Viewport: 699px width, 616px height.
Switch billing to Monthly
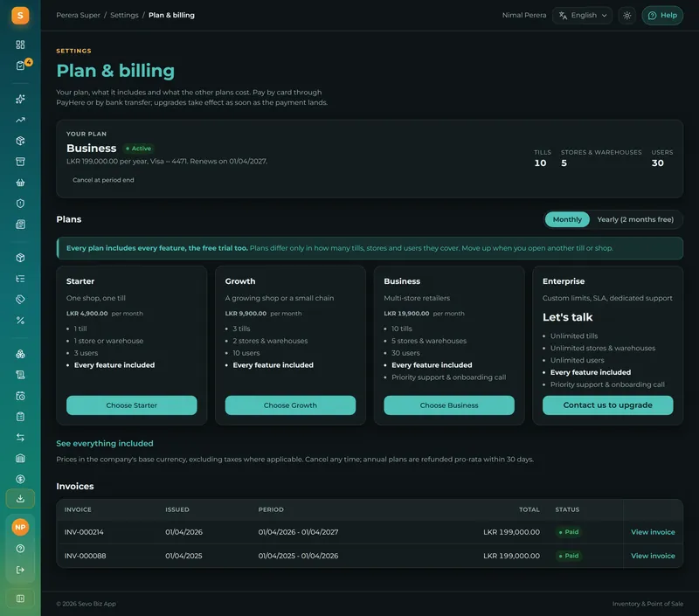[x=567, y=219]
